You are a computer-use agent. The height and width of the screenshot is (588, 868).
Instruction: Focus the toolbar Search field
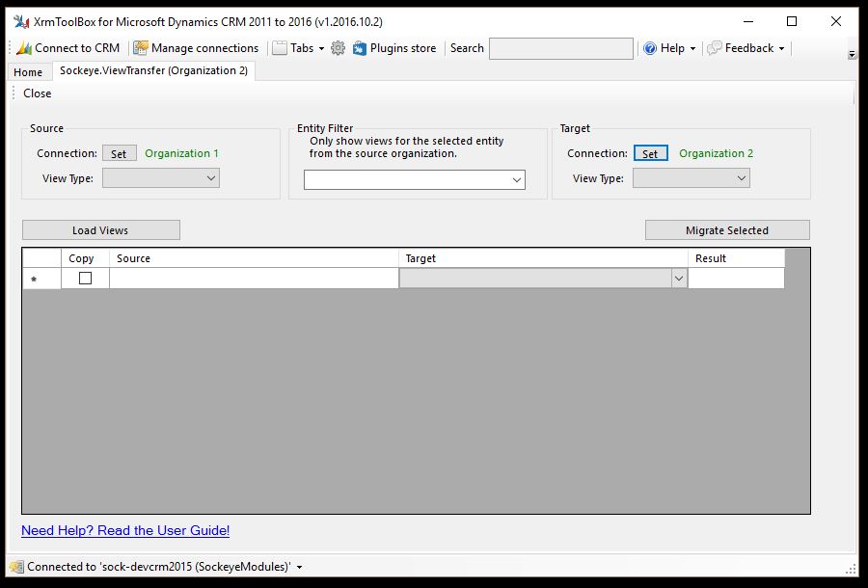pos(560,48)
